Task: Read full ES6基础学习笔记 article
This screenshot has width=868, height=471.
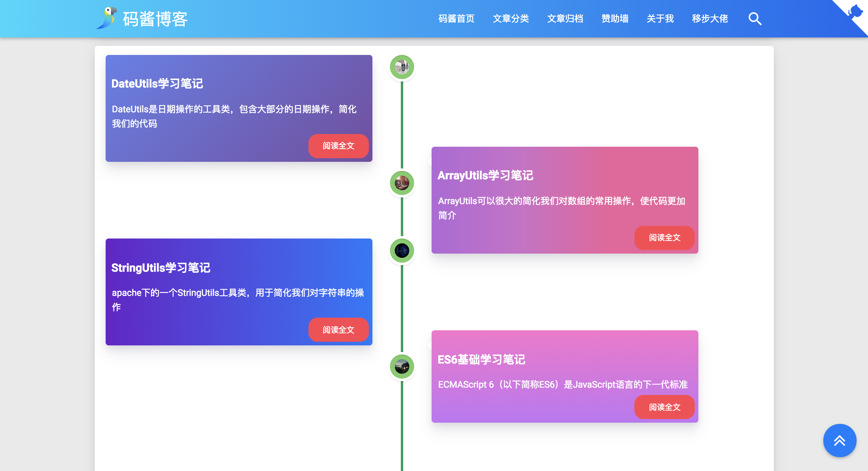Action: point(664,407)
